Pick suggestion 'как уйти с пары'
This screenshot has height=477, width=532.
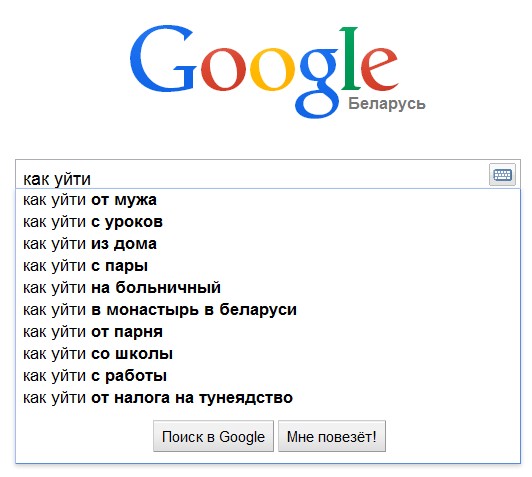[268, 266]
